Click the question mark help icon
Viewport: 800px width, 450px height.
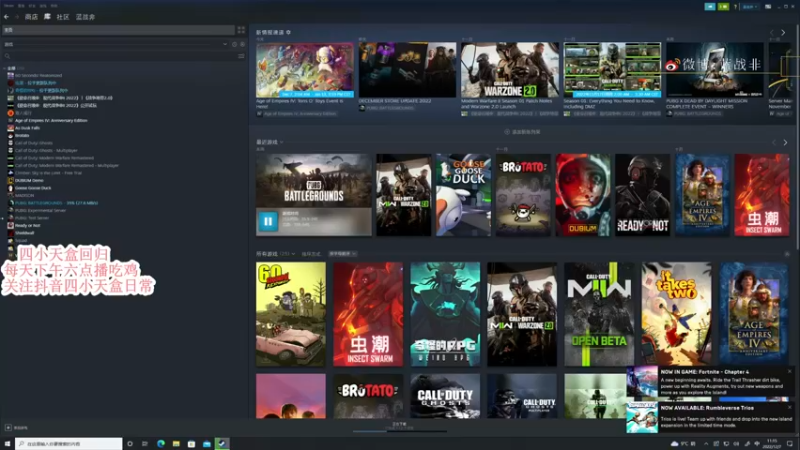(x=735, y=7)
